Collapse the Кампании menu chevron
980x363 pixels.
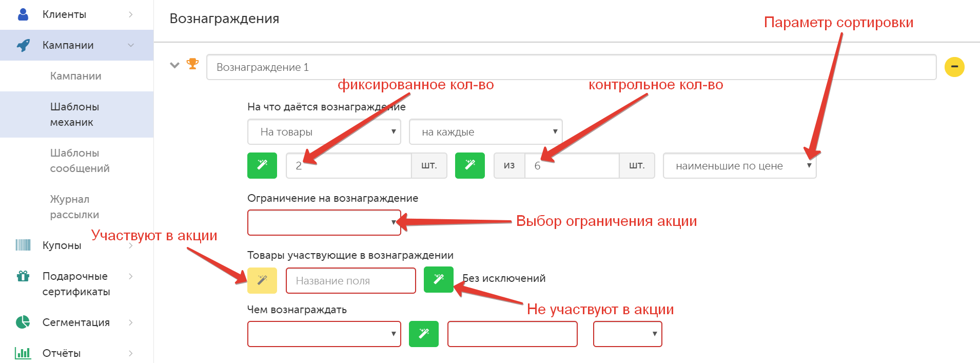point(131,45)
